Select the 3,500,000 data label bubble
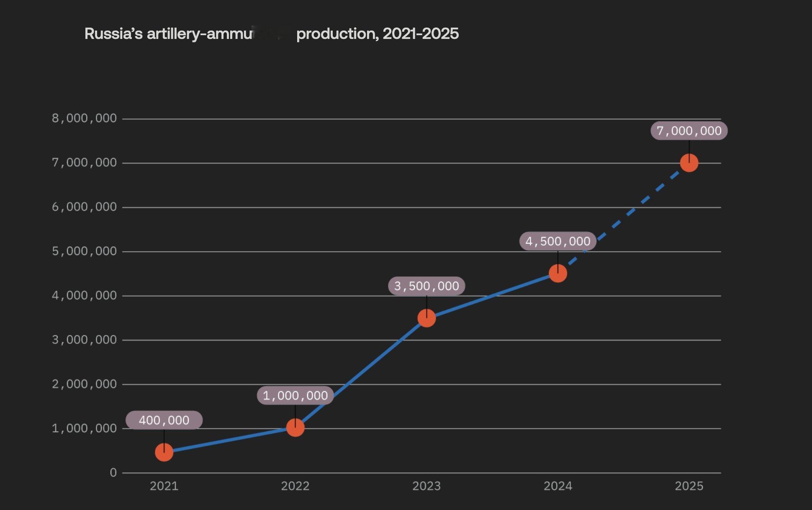Image resolution: width=812 pixels, height=510 pixels. (x=427, y=286)
